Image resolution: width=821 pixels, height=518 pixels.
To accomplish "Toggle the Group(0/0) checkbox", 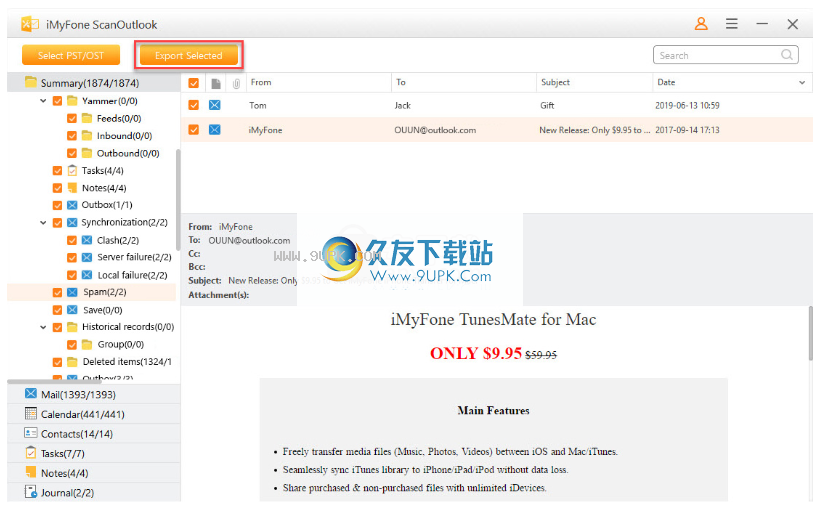I will pyautogui.click(x=72, y=345).
